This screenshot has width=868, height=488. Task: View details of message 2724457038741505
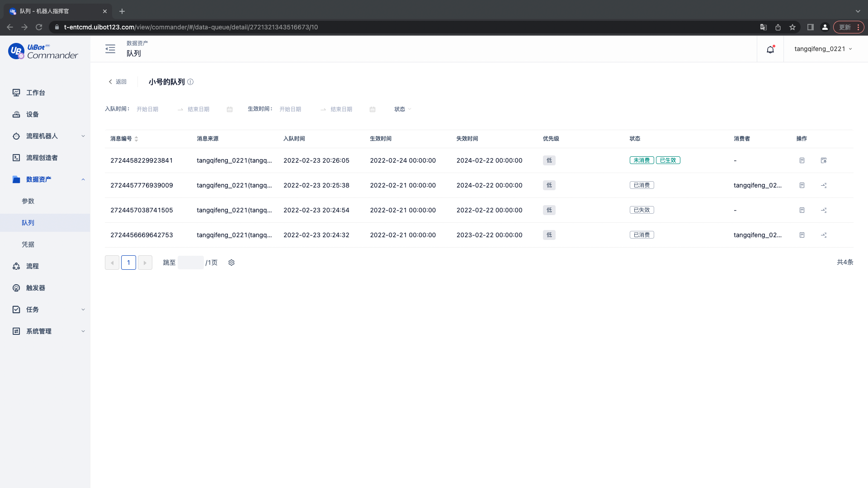point(802,210)
